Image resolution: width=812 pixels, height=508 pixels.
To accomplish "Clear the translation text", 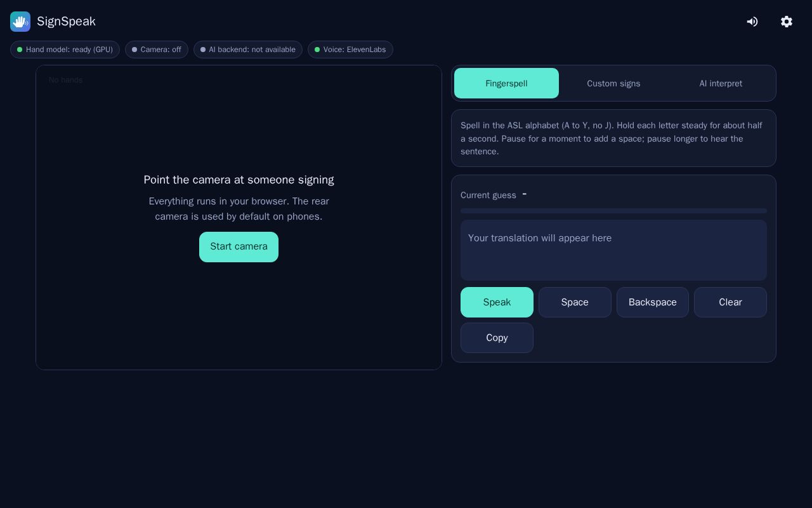I will point(730,302).
